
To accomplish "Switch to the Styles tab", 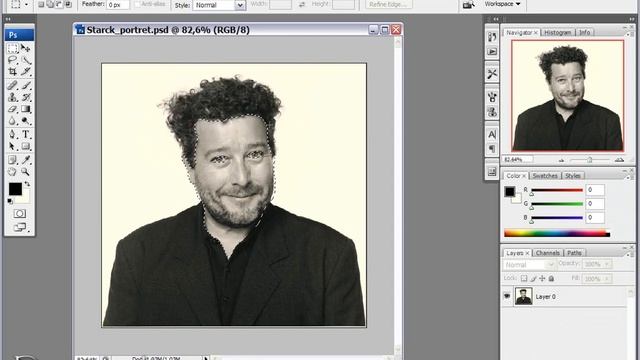I will (x=573, y=176).
